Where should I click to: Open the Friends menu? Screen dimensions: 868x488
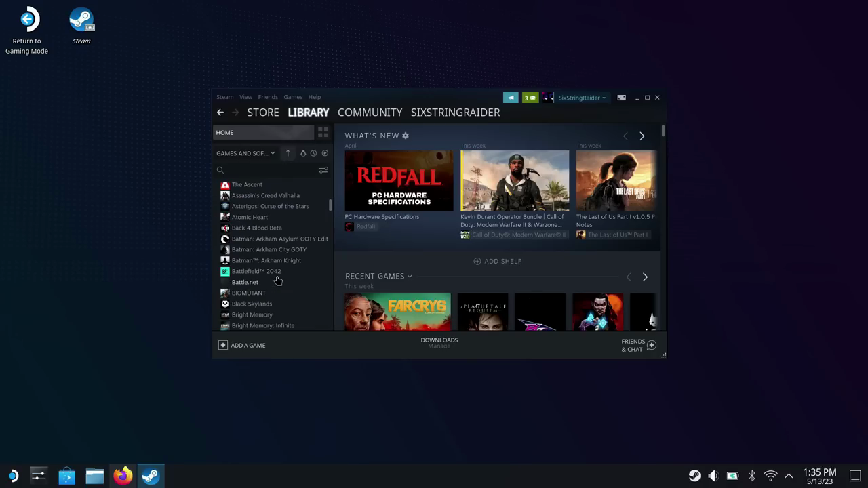click(268, 97)
